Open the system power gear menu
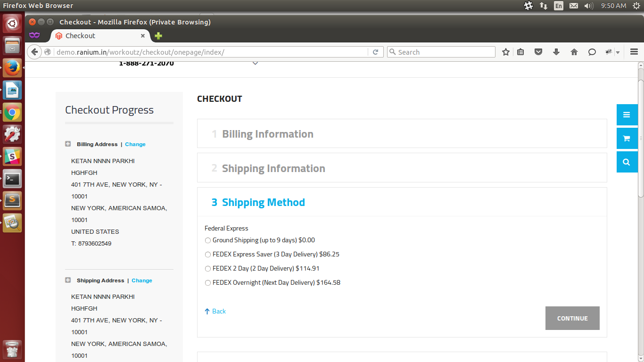 pos(636,6)
